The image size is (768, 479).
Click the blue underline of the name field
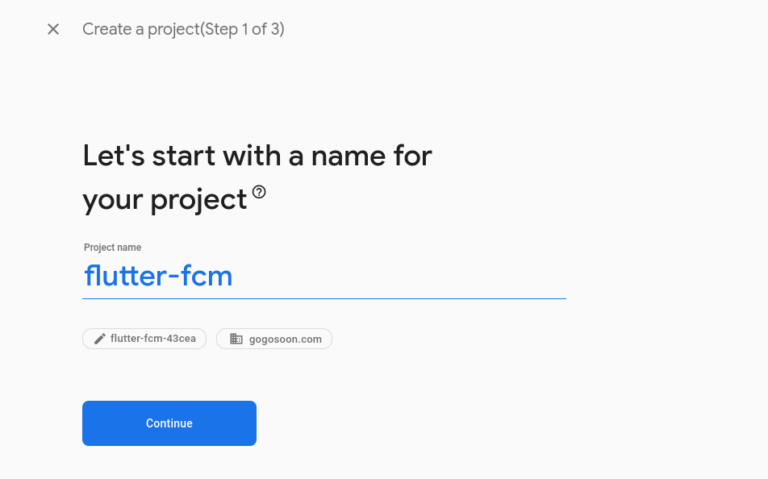click(324, 298)
